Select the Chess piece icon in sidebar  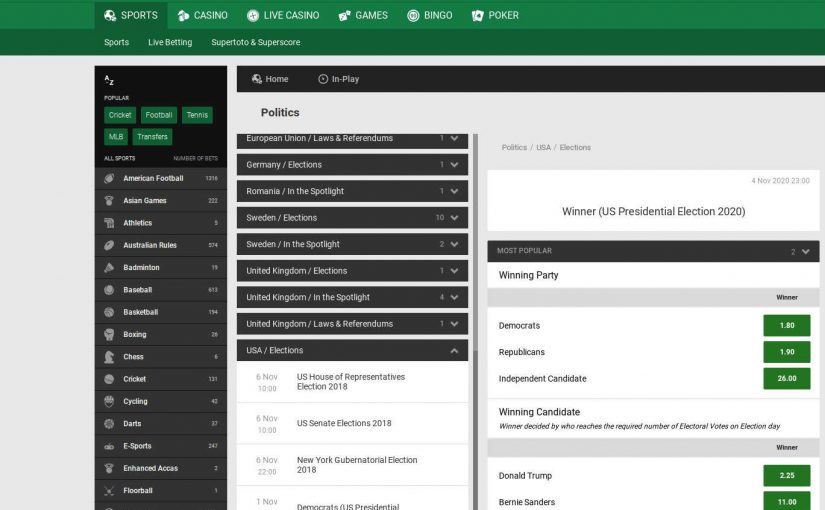click(109, 357)
